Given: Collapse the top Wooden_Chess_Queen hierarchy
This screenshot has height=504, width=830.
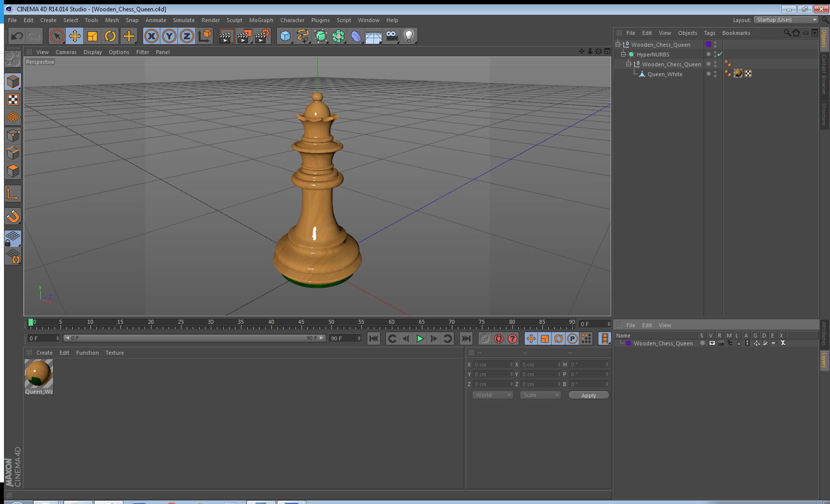Looking at the screenshot, I should (x=618, y=44).
